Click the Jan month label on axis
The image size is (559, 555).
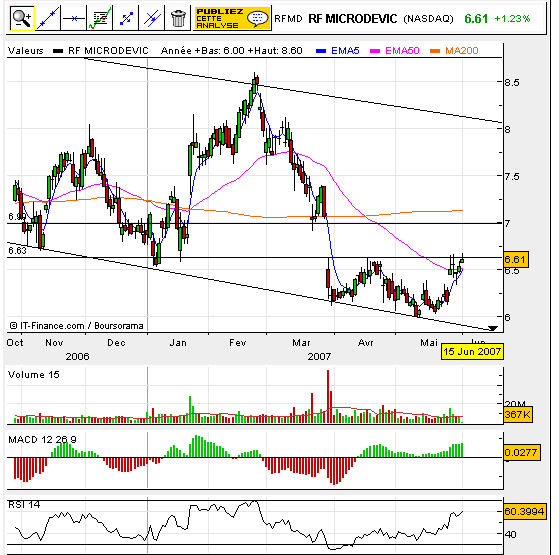click(178, 343)
